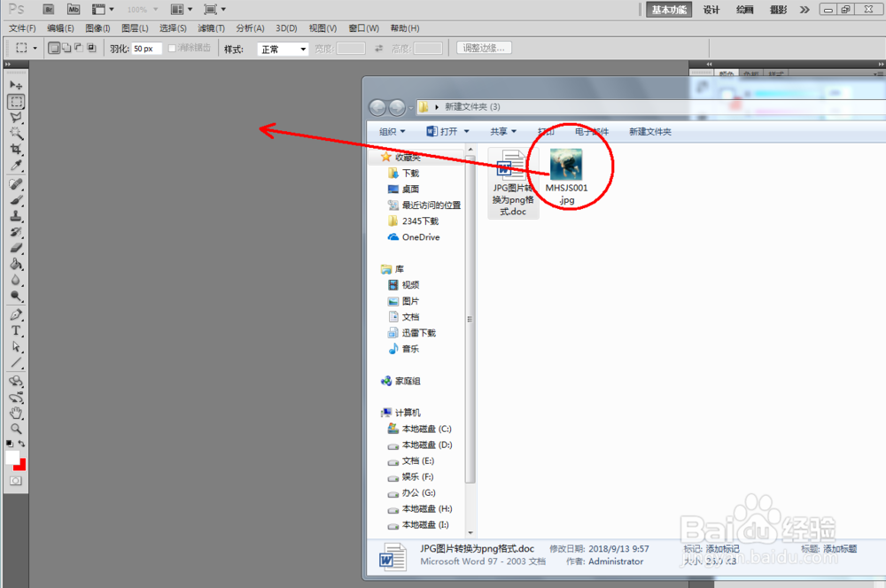The width and height of the screenshot is (886, 588).
Task: Select the Move tool
Action: (x=16, y=85)
